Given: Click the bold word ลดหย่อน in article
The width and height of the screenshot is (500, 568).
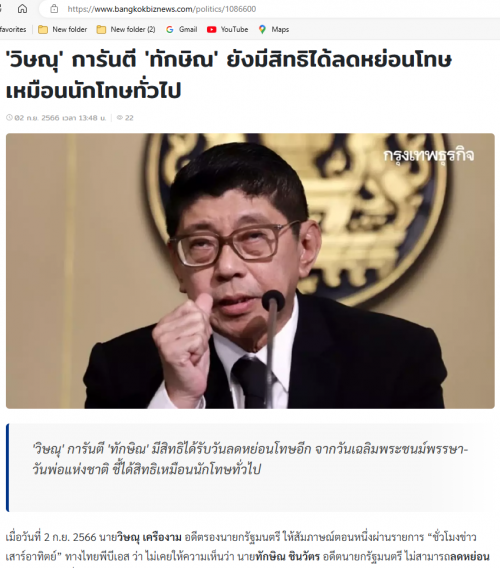Looking at the screenshot, I should 469,556.
